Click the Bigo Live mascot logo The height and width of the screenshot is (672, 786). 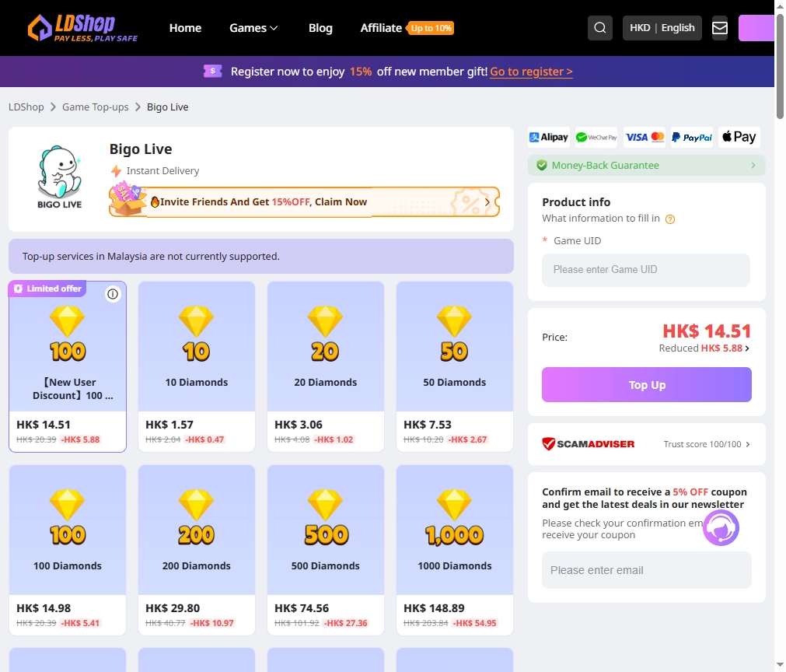pyautogui.click(x=60, y=177)
